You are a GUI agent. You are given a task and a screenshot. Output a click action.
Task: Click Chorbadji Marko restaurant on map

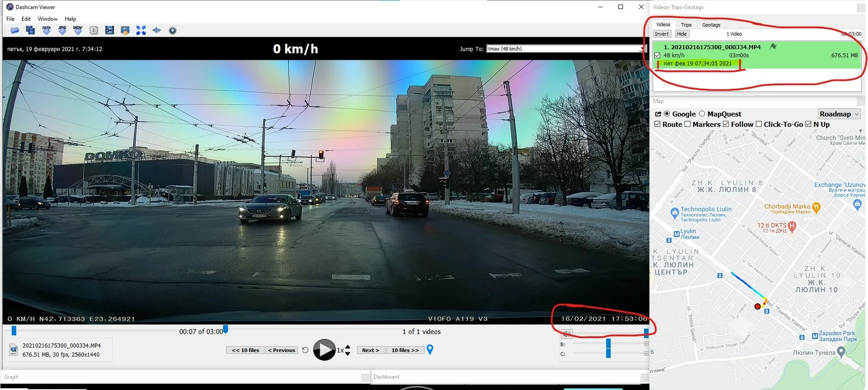(x=792, y=208)
